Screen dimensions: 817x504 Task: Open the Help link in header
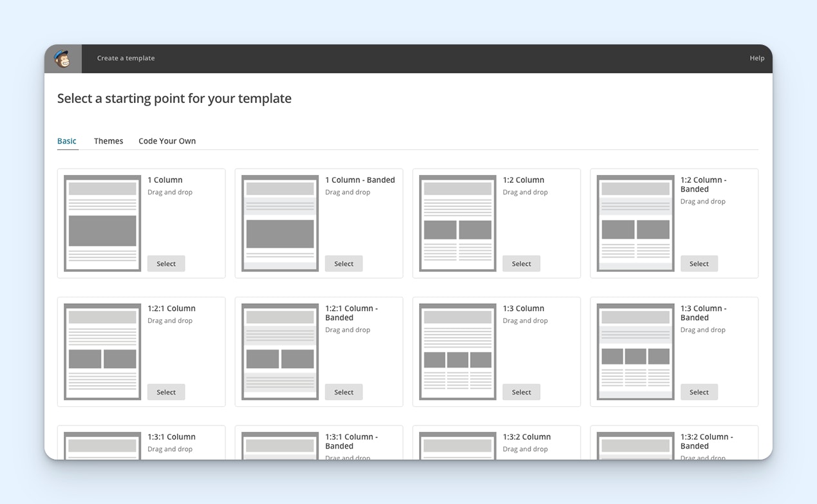click(756, 58)
